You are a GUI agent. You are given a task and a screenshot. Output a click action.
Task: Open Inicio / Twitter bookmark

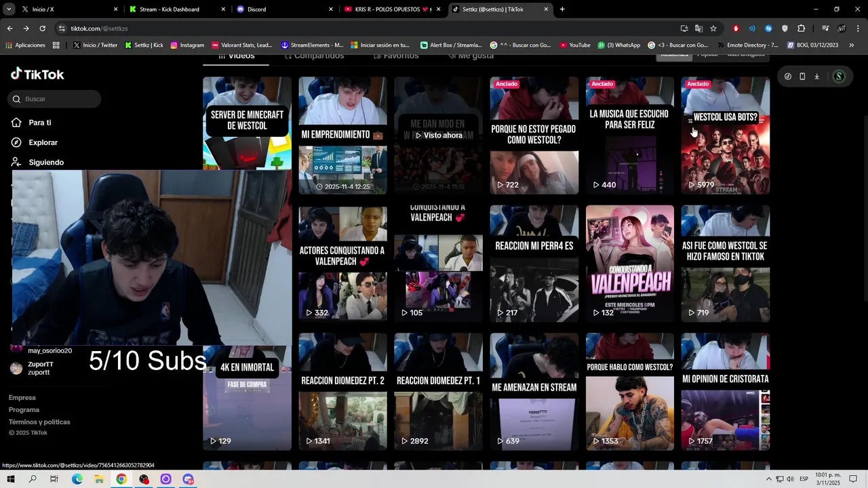pos(94,45)
